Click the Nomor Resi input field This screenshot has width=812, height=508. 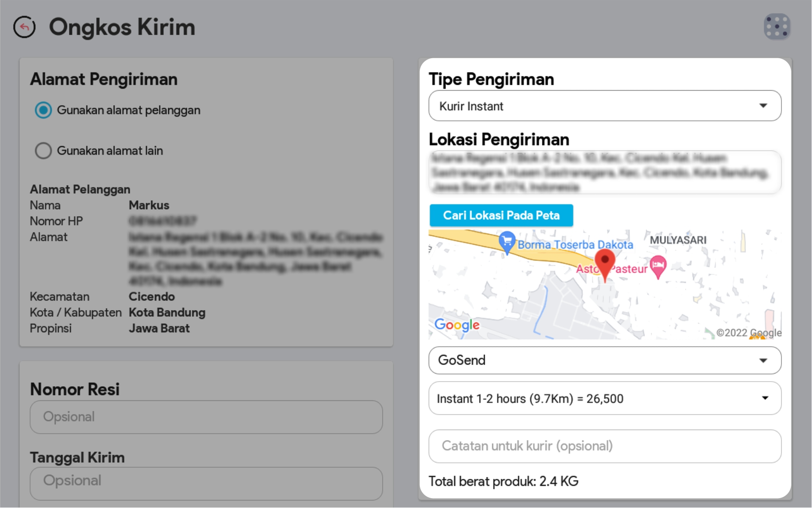point(206,417)
